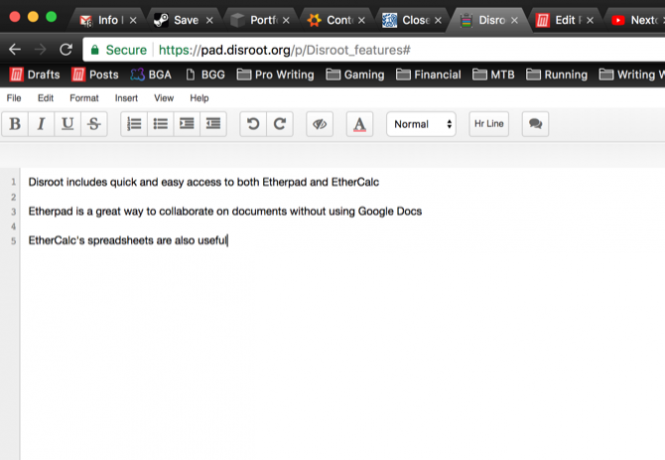The height and width of the screenshot is (460, 665).
Task: Go back with browser back arrow
Action: [15, 50]
